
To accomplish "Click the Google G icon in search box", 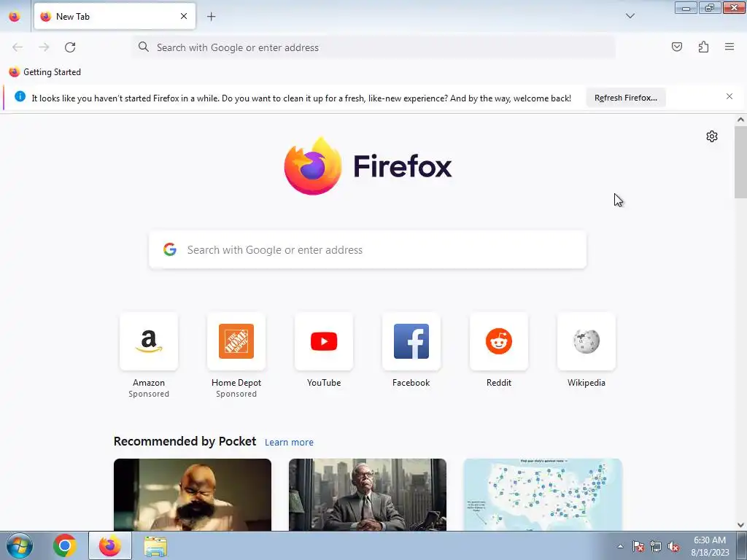I will click(x=170, y=249).
